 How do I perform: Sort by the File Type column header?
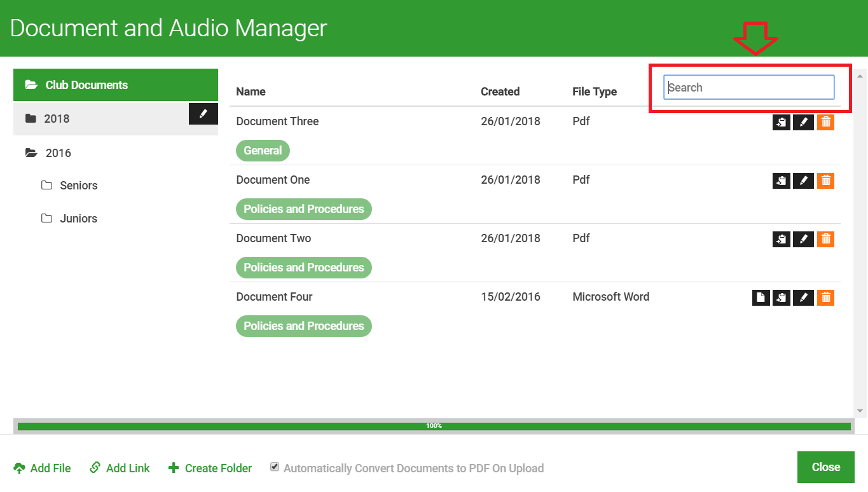point(595,92)
